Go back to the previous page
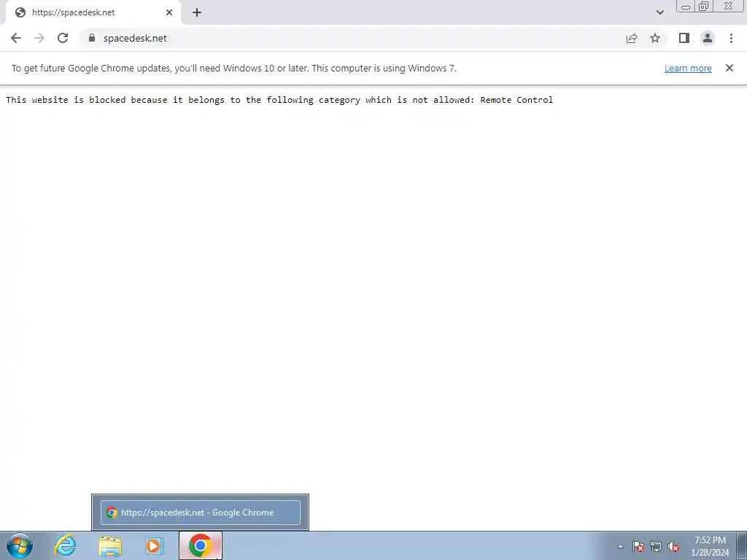 point(16,38)
